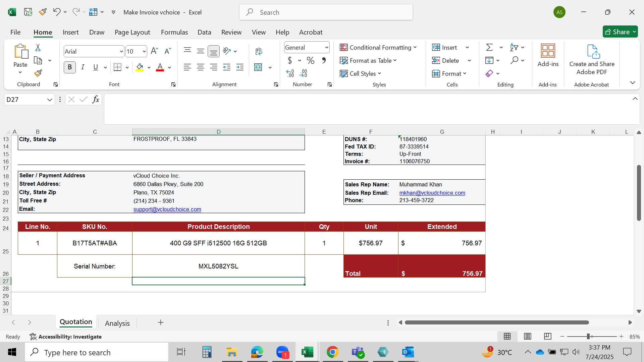Expand Format as Table menu
The image size is (644, 362).
click(368, 61)
